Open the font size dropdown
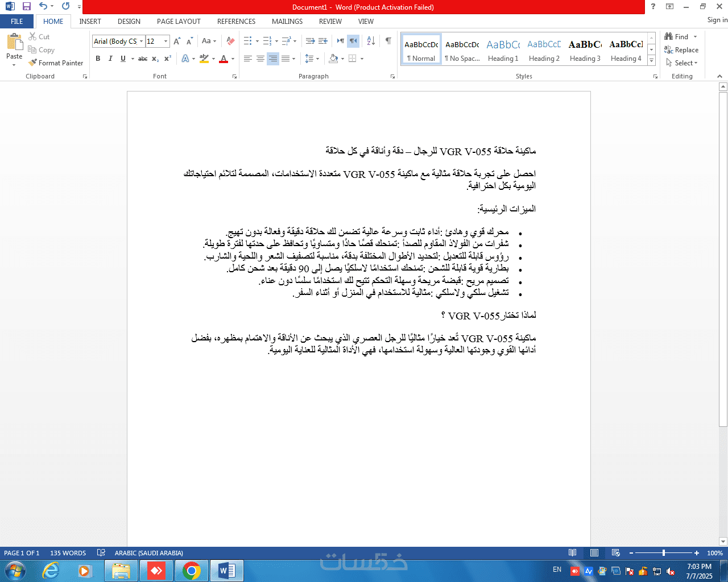This screenshot has height=582, width=728. (166, 41)
